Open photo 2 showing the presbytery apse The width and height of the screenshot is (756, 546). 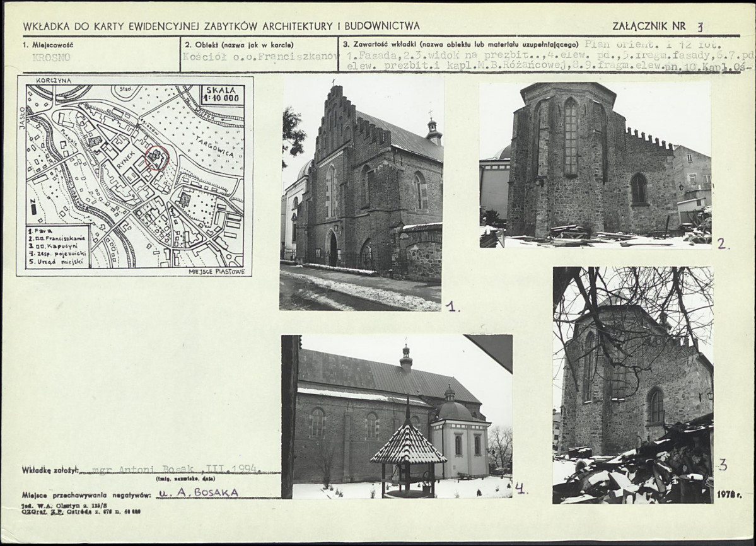click(x=595, y=165)
